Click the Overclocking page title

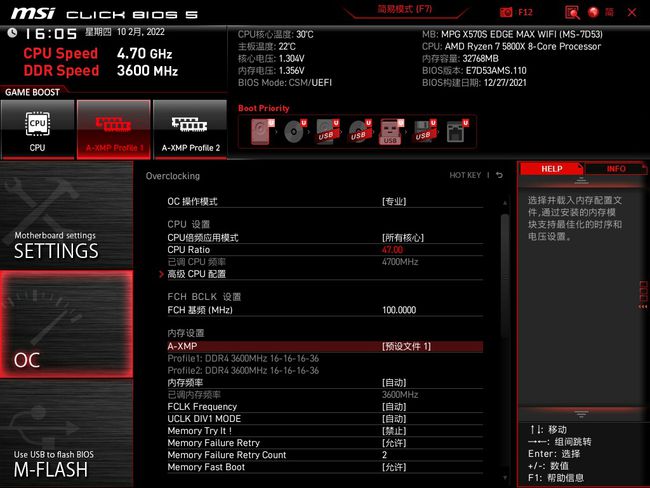172,176
